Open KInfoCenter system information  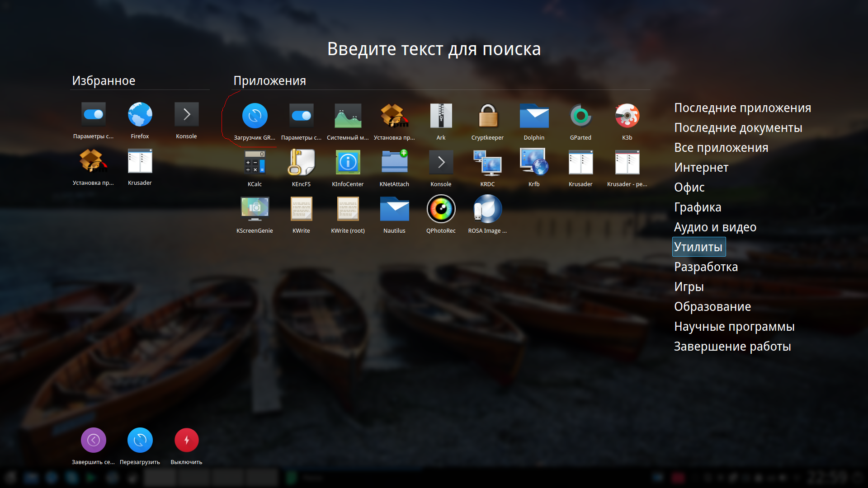(348, 163)
